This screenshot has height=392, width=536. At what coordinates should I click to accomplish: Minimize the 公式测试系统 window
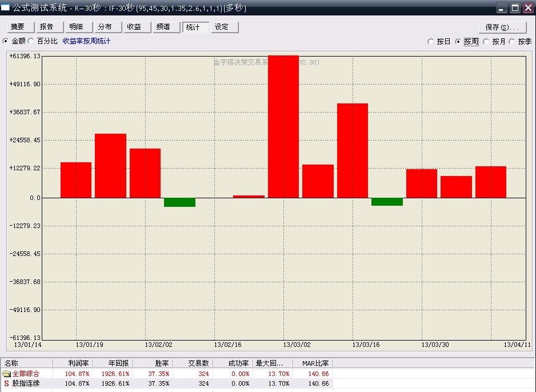(502, 8)
